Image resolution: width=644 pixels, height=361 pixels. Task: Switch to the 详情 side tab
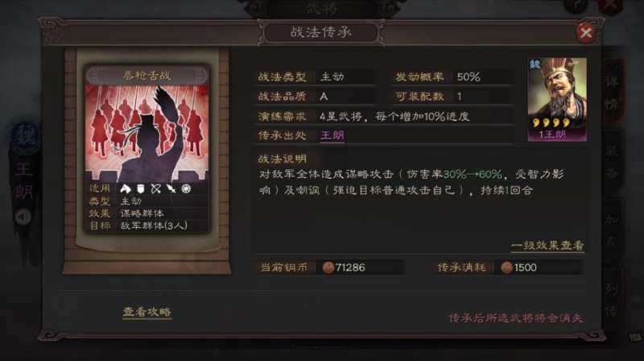(612, 92)
